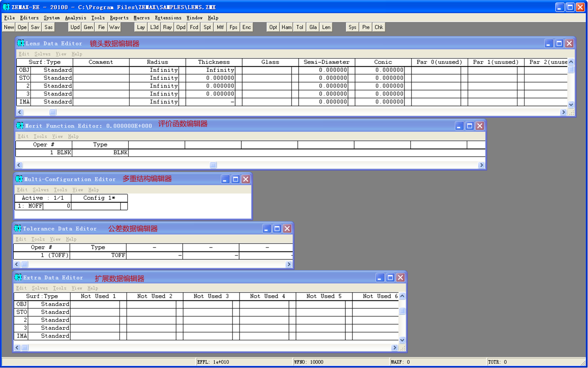Launch the Ray fan plot button
This screenshot has height=368, width=588.
coord(167,27)
